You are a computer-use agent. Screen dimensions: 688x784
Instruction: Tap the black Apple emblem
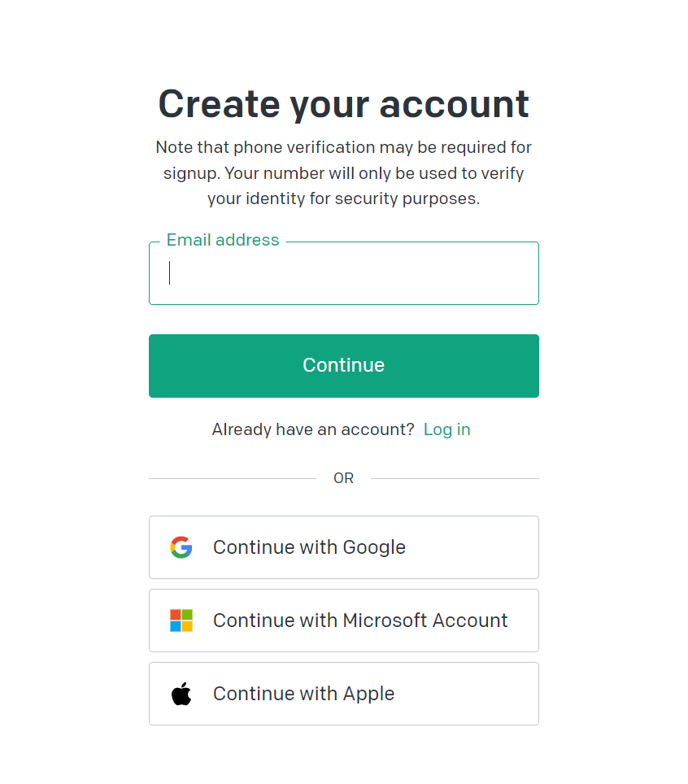[x=181, y=693]
